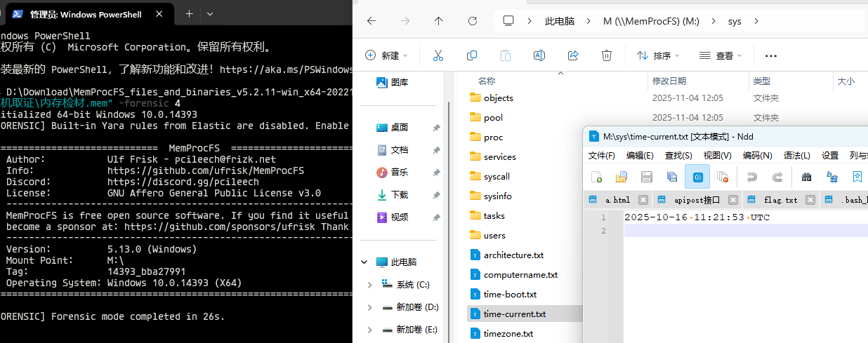Select the computername.txt file
The image size is (868, 343).
[520, 274]
